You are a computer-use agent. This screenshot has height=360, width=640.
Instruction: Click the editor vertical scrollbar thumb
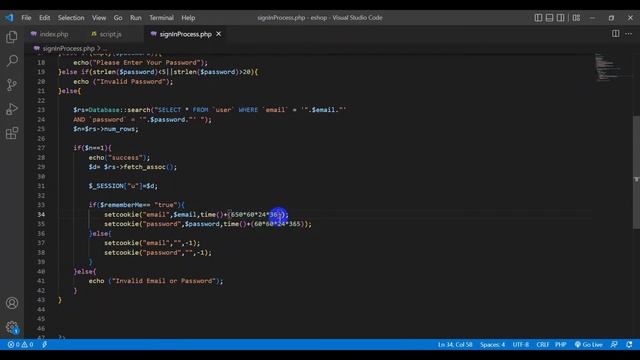coord(636,172)
